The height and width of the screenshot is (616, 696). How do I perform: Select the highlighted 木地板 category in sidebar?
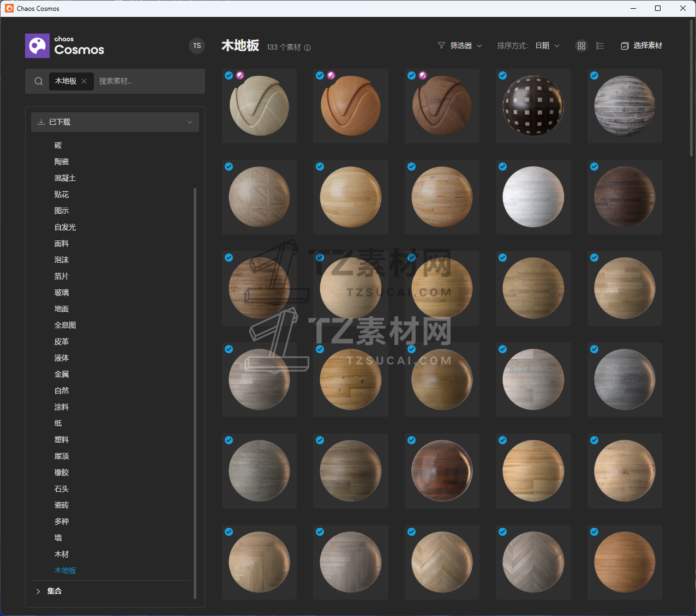(65, 571)
